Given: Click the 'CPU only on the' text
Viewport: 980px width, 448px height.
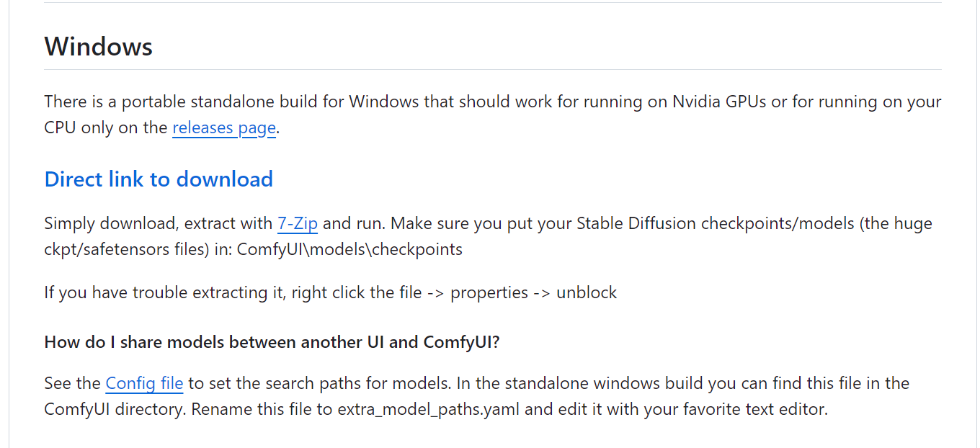Looking at the screenshot, I should click(x=106, y=128).
